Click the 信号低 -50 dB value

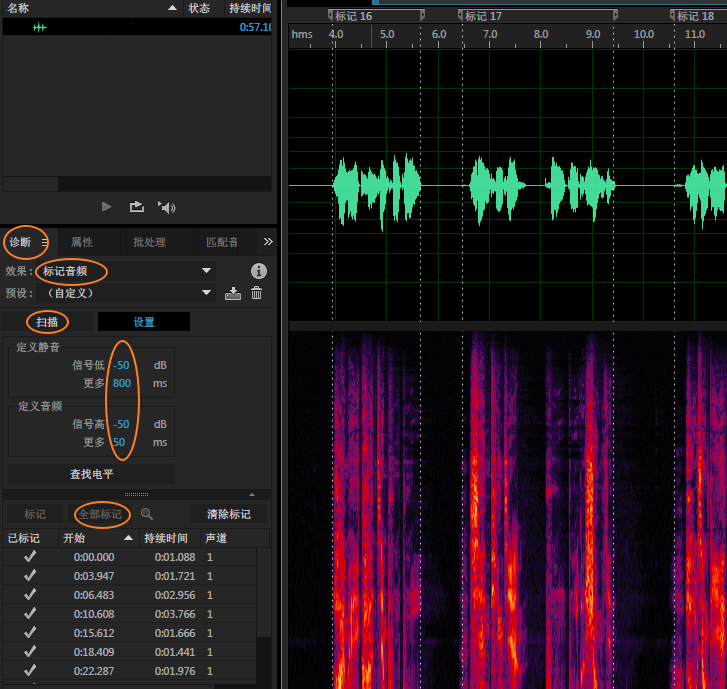coord(121,365)
